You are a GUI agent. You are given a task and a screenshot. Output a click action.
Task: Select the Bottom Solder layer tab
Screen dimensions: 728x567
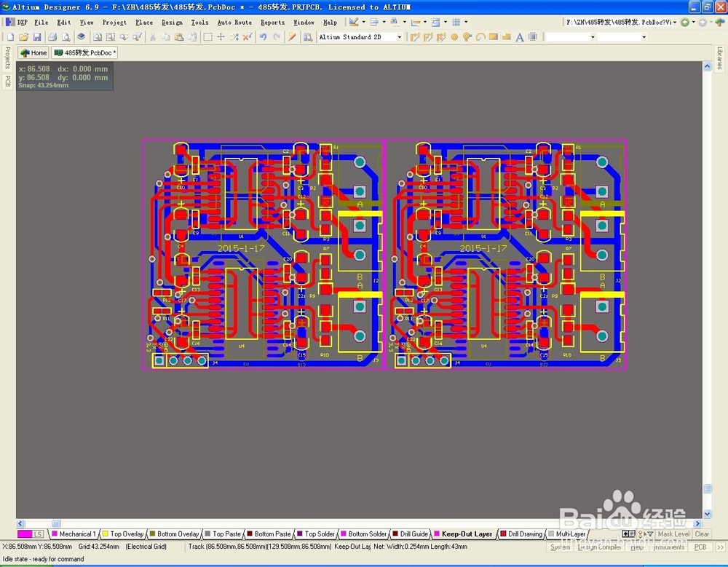click(x=363, y=534)
